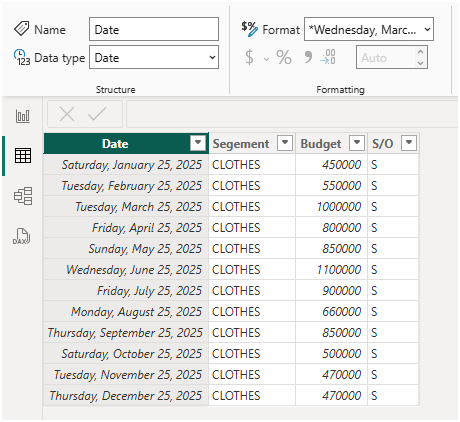The height and width of the screenshot is (422, 460).
Task: Select cell Friday, April 25, 2025
Action: 126,228
